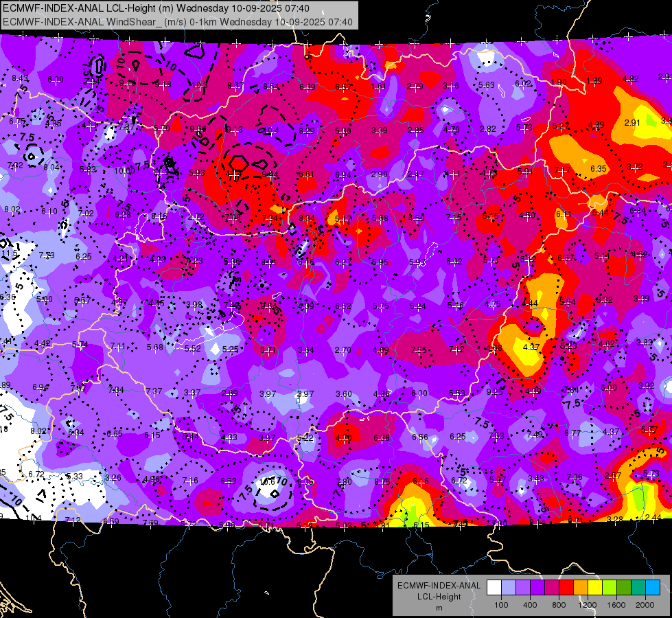This screenshot has height=618, width=672.
Task: Click the header line WindShear_ (m/s) 0-1km
Action: 177,22
